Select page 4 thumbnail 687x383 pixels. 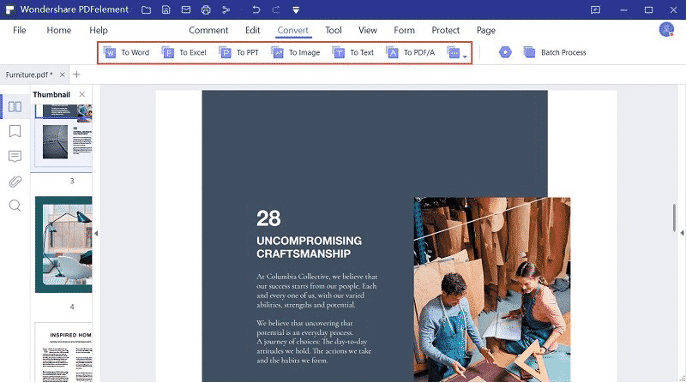(x=64, y=245)
